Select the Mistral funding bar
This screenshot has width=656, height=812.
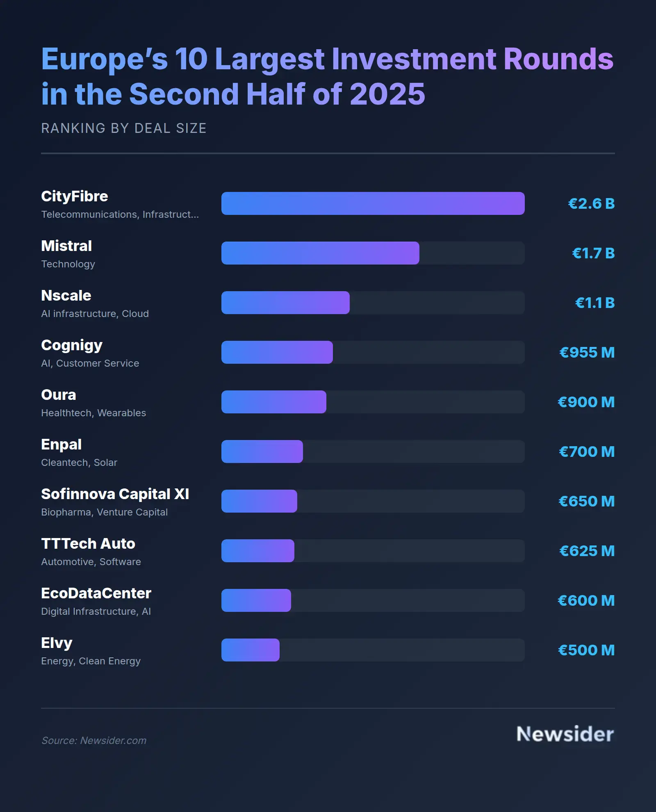pos(320,253)
